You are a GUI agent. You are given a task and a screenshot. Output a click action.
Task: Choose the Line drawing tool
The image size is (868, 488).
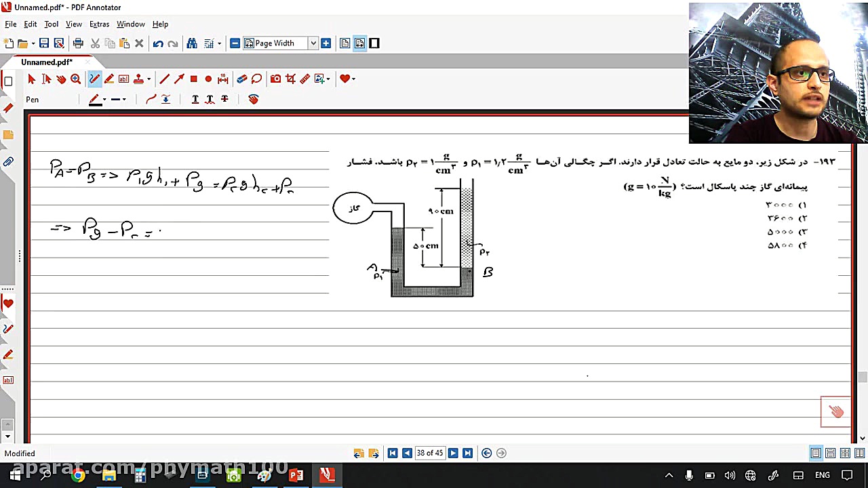pos(164,79)
